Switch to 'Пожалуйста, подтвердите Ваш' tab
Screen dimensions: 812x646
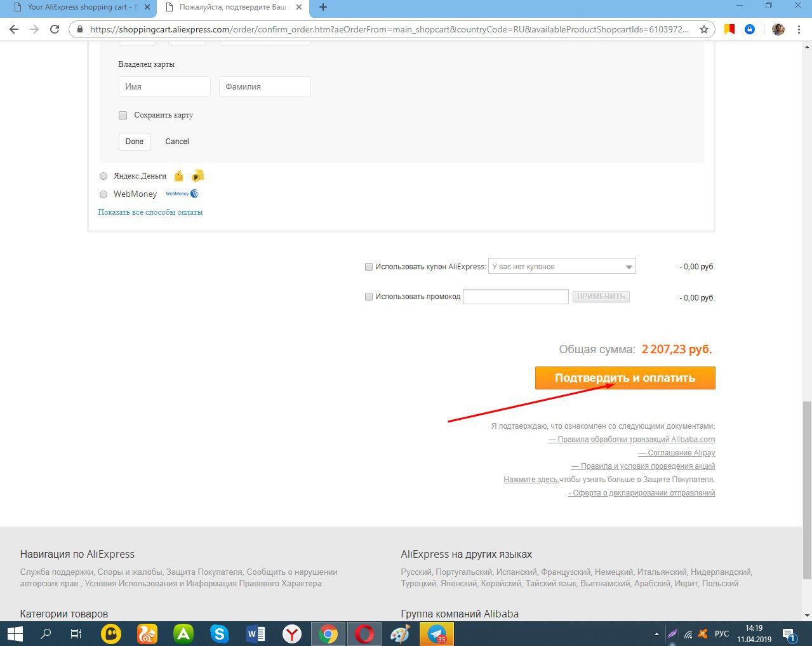(x=232, y=7)
